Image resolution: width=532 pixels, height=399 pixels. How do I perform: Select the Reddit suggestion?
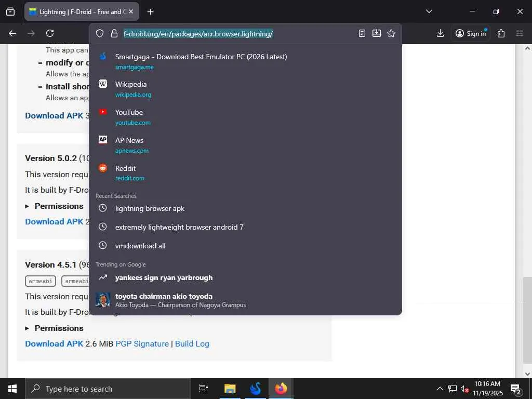(x=245, y=173)
